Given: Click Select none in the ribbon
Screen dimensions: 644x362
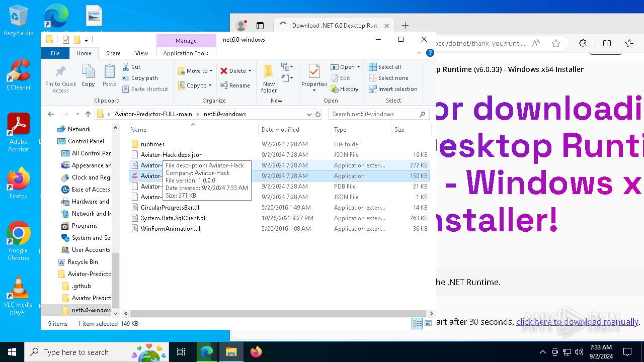Looking at the screenshot, I should point(388,78).
